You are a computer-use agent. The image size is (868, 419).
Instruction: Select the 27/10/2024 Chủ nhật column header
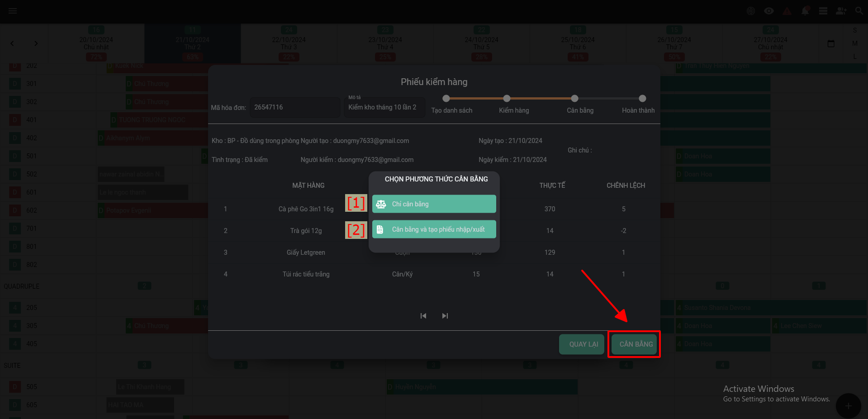coord(771,43)
